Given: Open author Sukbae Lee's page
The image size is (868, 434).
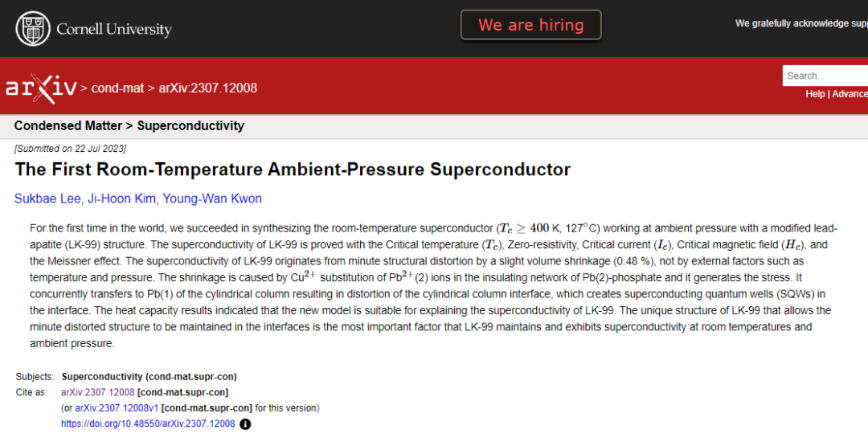Looking at the screenshot, I should pos(47,199).
